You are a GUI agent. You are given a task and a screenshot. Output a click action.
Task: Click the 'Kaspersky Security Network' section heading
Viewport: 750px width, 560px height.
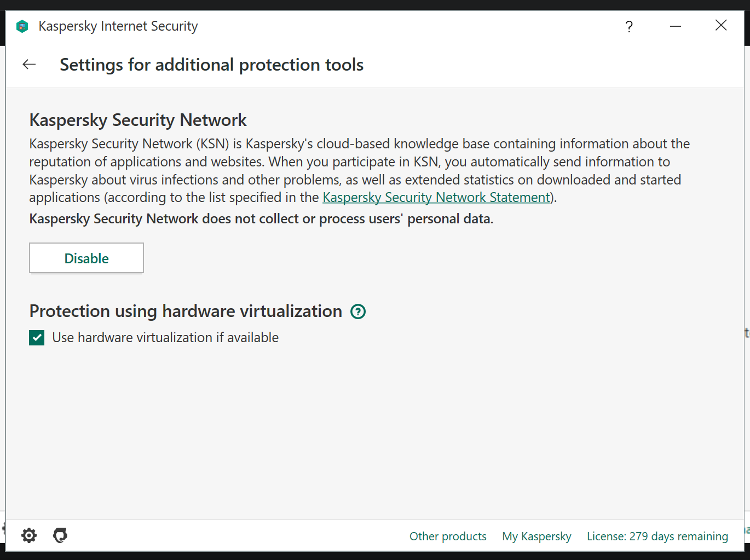[138, 120]
